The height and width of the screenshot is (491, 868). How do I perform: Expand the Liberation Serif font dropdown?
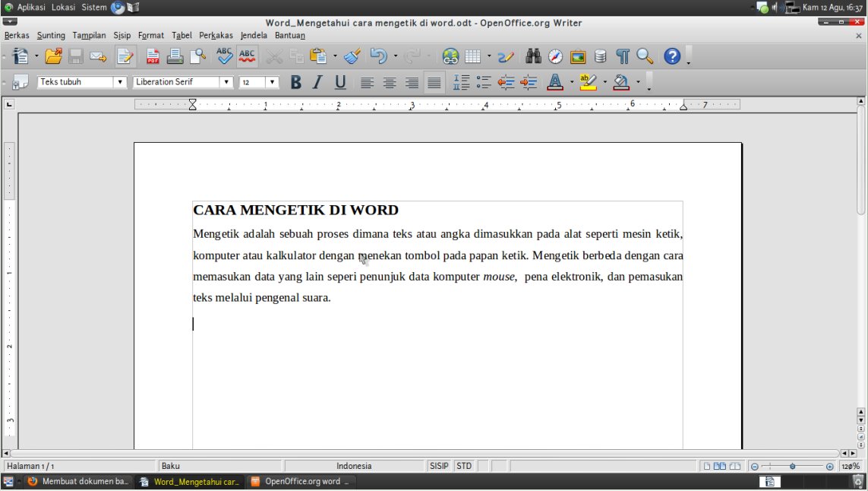(226, 82)
